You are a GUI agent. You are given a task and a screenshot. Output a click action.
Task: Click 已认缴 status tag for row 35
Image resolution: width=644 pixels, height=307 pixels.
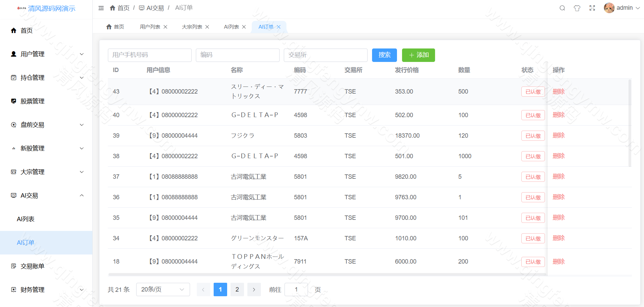pyautogui.click(x=533, y=218)
